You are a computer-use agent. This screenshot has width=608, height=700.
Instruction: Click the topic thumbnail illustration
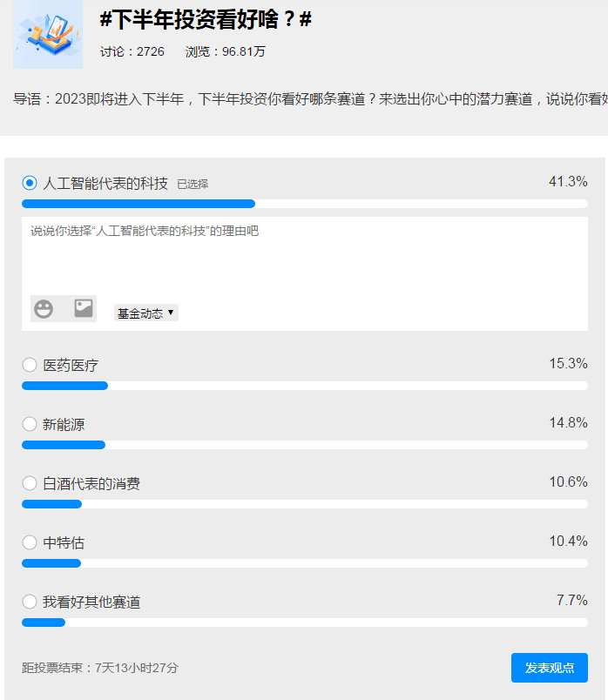(x=48, y=34)
